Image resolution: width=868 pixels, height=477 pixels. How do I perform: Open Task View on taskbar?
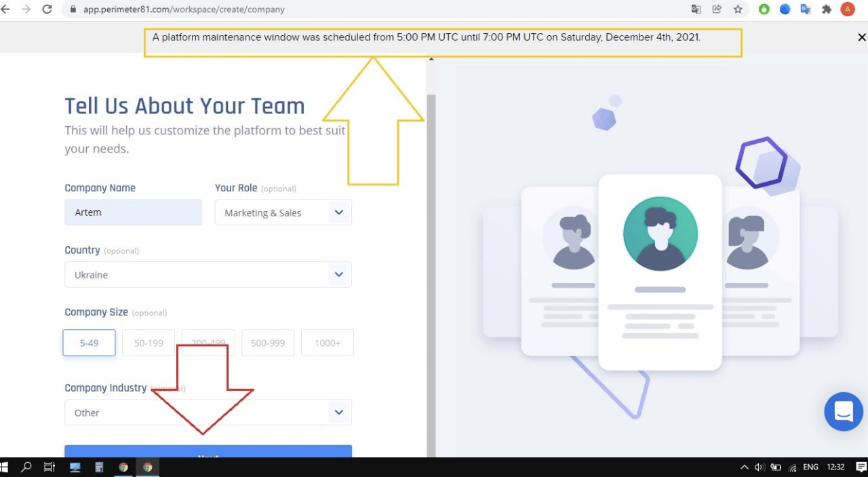(49, 467)
